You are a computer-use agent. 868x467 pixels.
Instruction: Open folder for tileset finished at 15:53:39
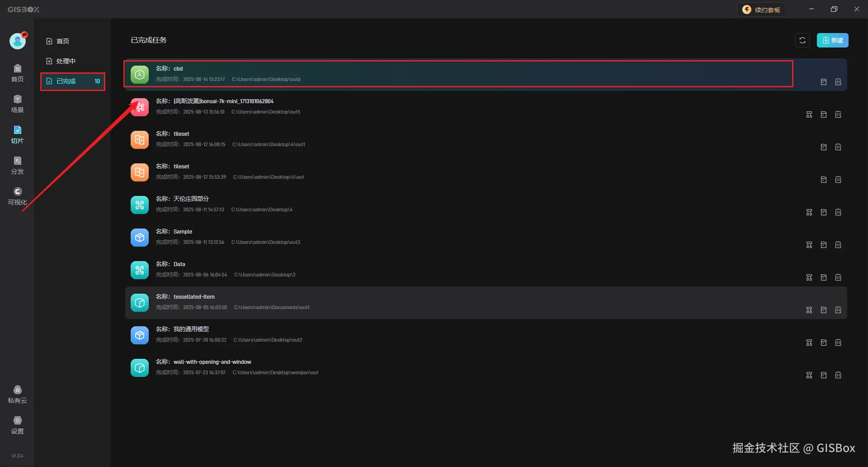[824, 180]
